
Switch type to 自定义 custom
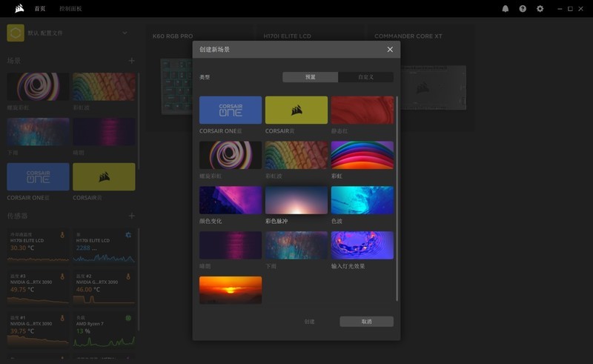(366, 77)
